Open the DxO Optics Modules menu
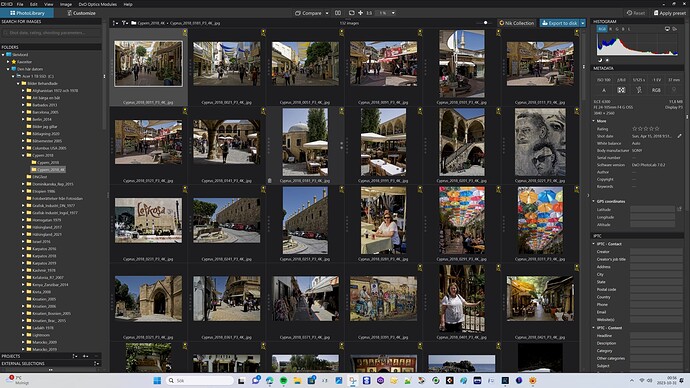Viewport: 690px width, 388px height. 98,4
